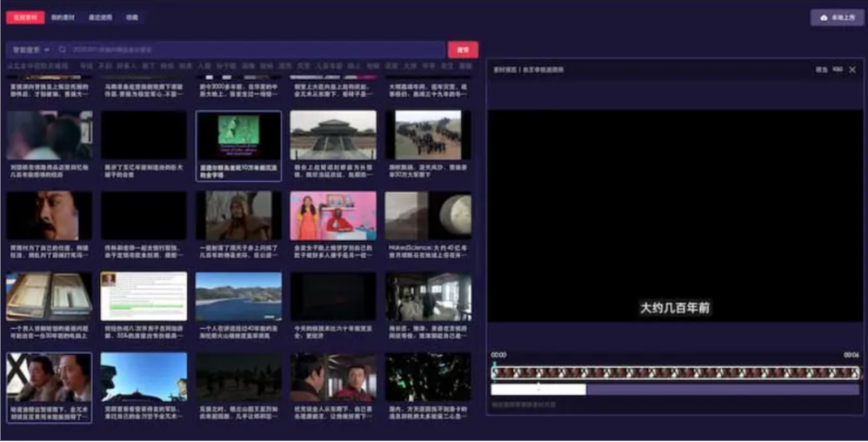Click the white progress bar below the filmstrip

(538, 390)
